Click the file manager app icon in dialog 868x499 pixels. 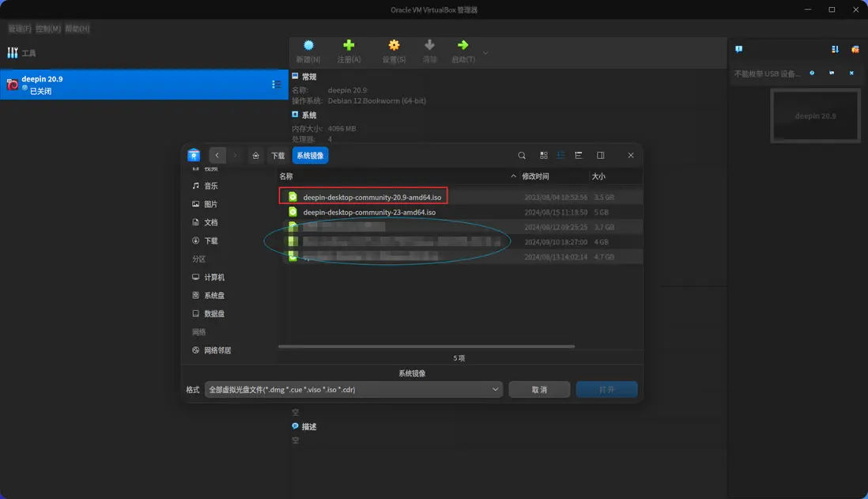[x=194, y=156]
